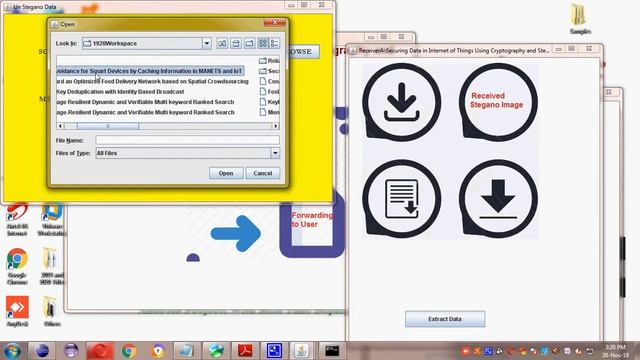Select 'Optimized Food Delivery Network' entry

coord(152,81)
